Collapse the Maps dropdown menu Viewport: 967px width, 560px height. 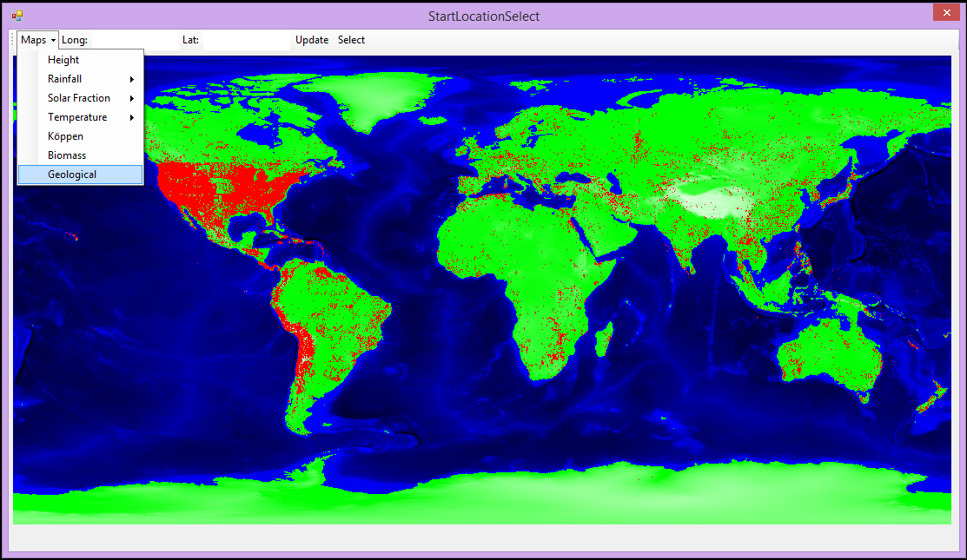pyautogui.click(x=38, y=40)
